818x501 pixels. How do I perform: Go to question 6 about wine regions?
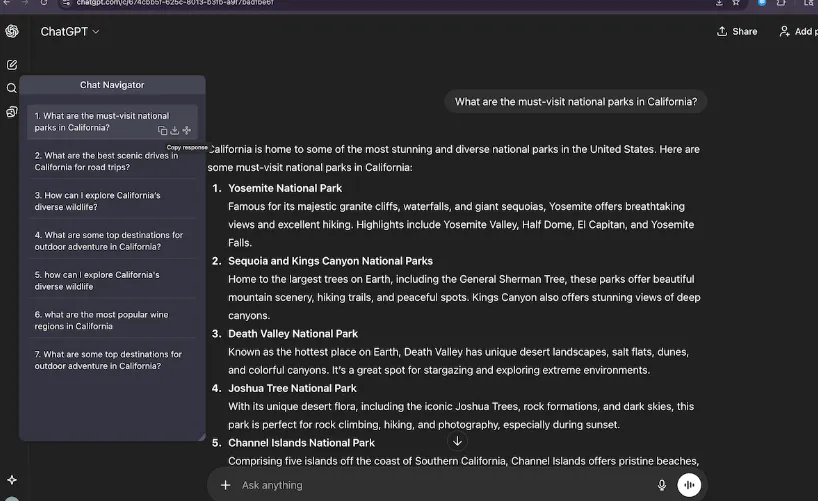[x=102, y=320]
